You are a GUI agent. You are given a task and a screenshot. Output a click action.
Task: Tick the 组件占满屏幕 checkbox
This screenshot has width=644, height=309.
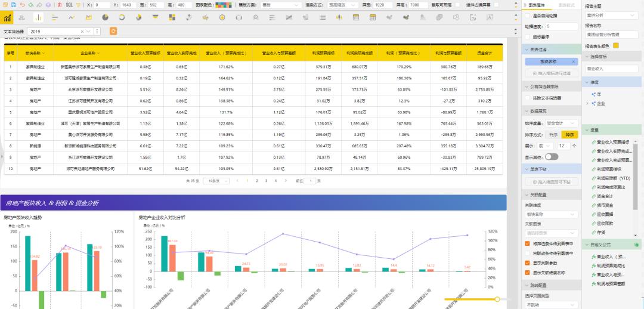(x=497, y=5)
